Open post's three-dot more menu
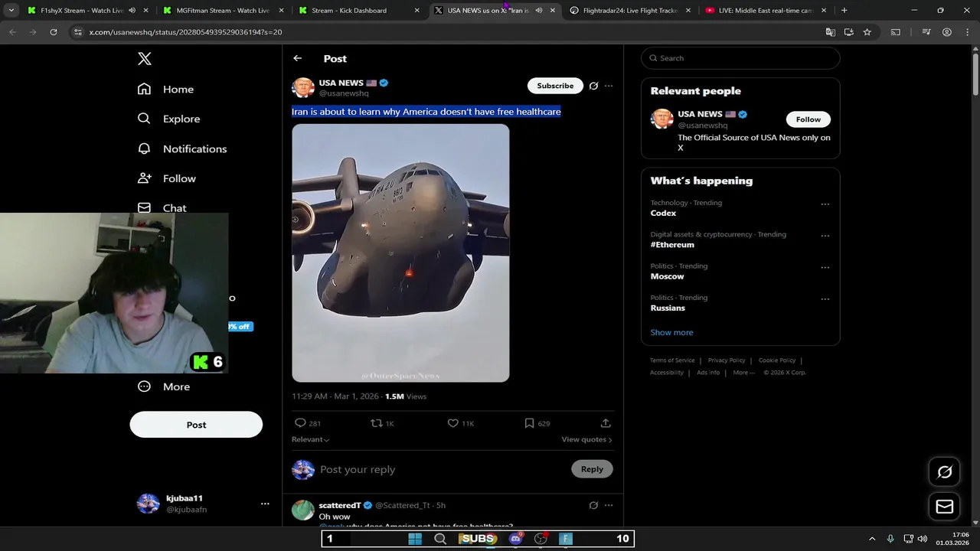This screenshot has width=980, height=551. point(609,86)
